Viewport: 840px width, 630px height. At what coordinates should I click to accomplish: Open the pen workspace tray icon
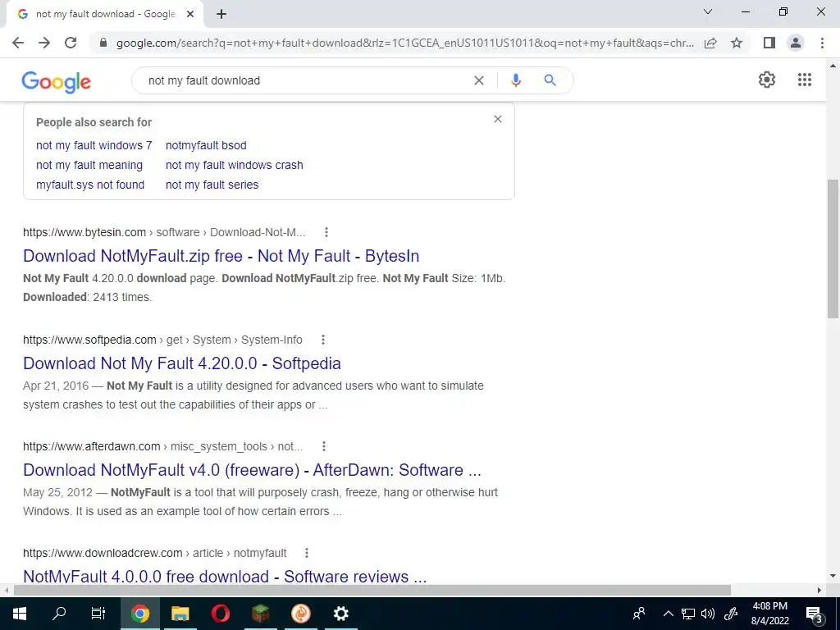click(x=731, y=614)
